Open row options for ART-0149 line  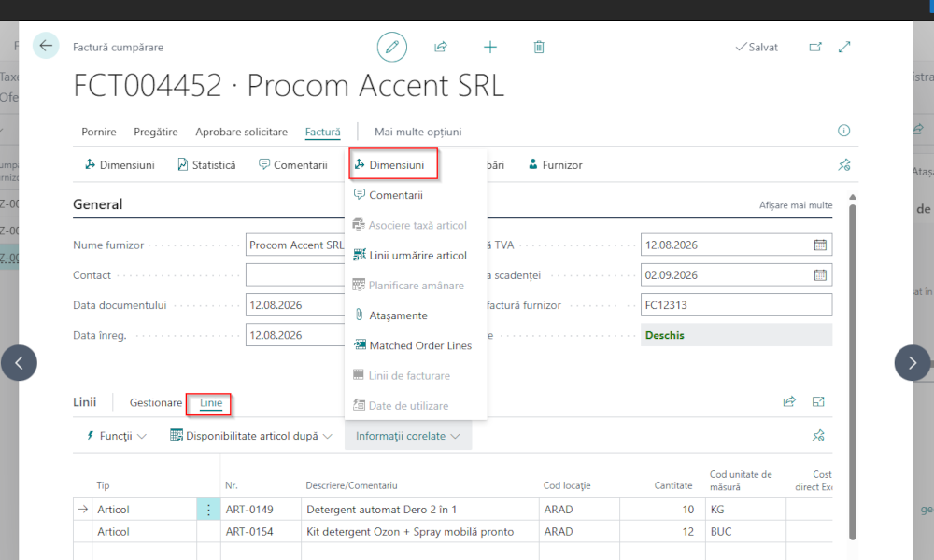(208, 510)
